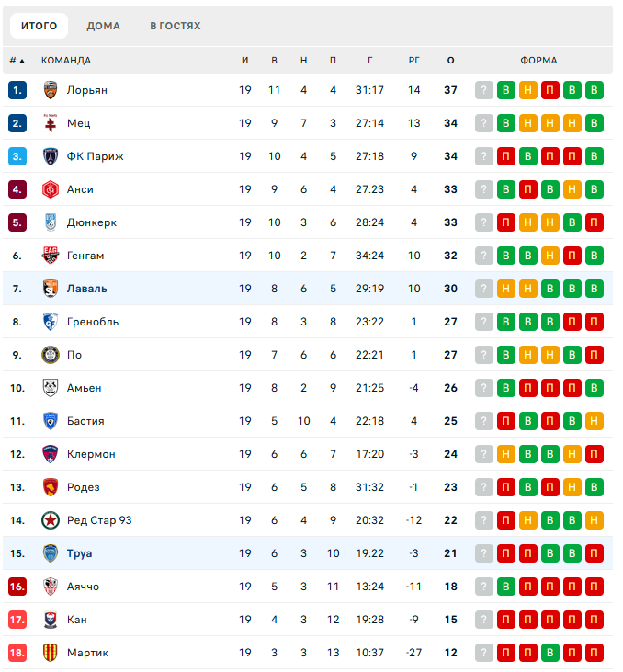Click the orange Н form badge for Клермон next to the question mark
The width and height of the screenshot is (623, 672).
click(x=506, y=454)
